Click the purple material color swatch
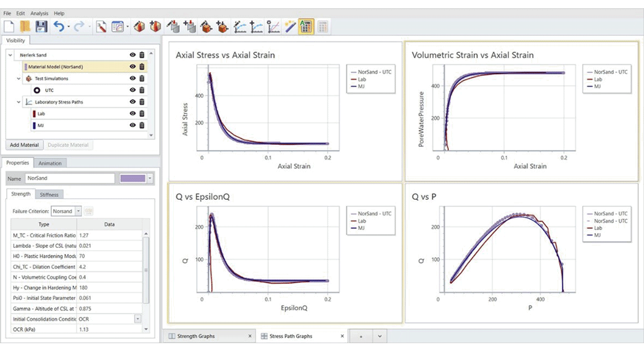This screenshot has width=644, height=352. pyautogui.click(x=133, y=178)
